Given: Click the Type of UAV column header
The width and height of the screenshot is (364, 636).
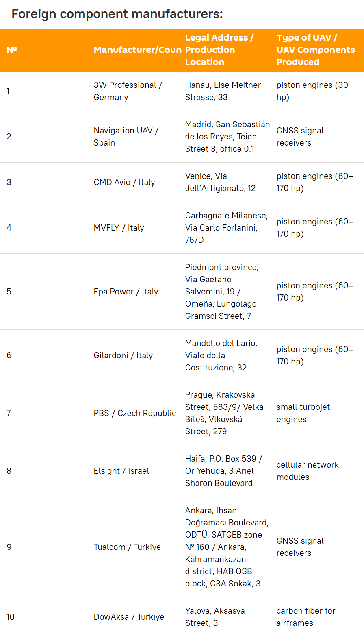Looking at the screenshot, I should [316, 50].
